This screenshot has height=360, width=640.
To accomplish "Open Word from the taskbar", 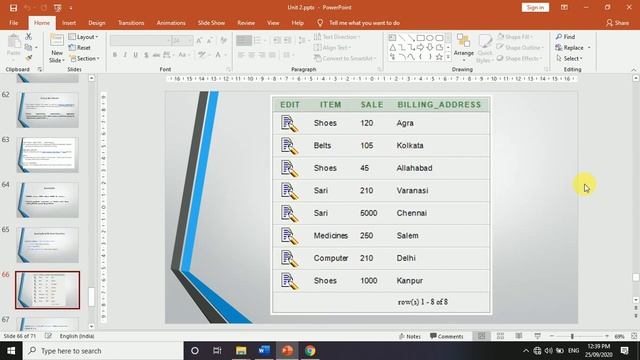I will pos(264,351).
